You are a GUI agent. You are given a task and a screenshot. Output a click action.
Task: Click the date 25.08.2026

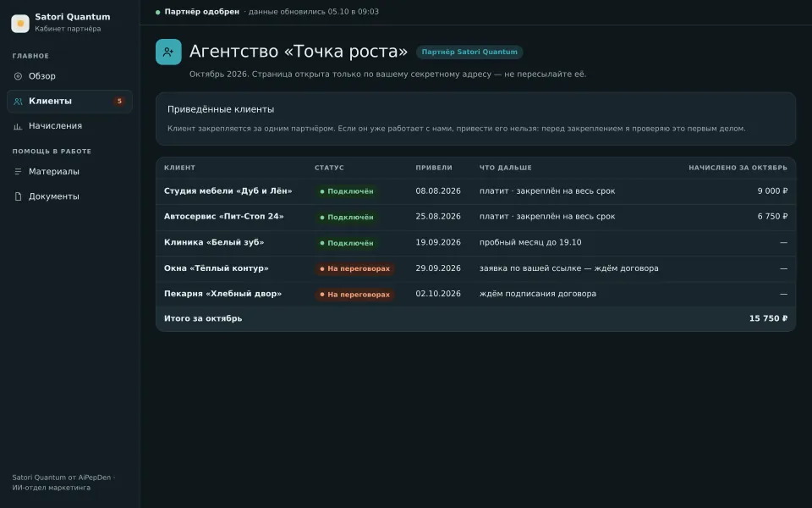click(x=438, y=216)
